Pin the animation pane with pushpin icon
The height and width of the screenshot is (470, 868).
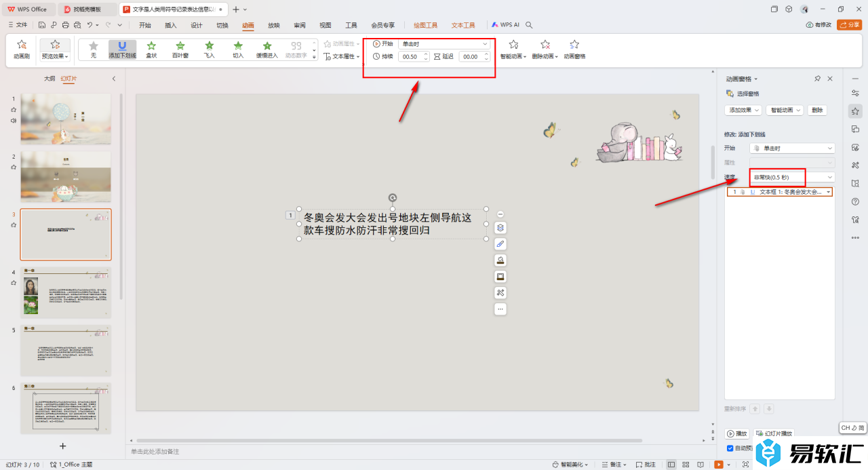coord(818,79)
